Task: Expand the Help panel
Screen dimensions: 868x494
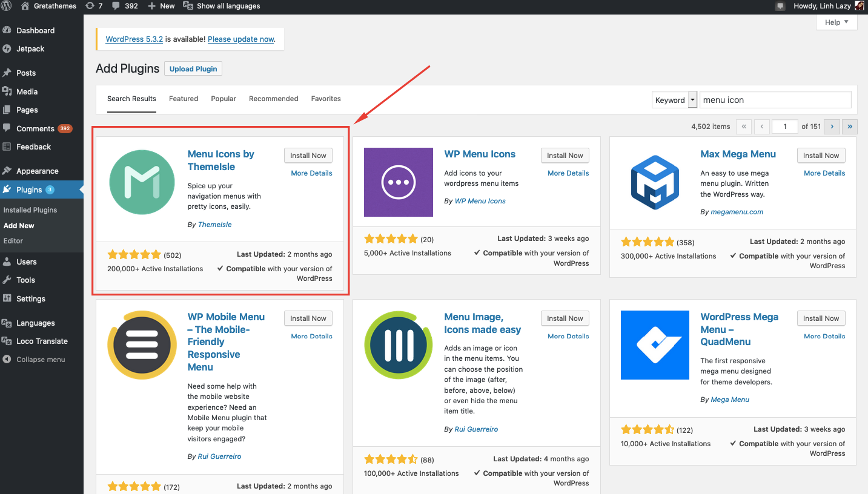Action: coord(837,22)
